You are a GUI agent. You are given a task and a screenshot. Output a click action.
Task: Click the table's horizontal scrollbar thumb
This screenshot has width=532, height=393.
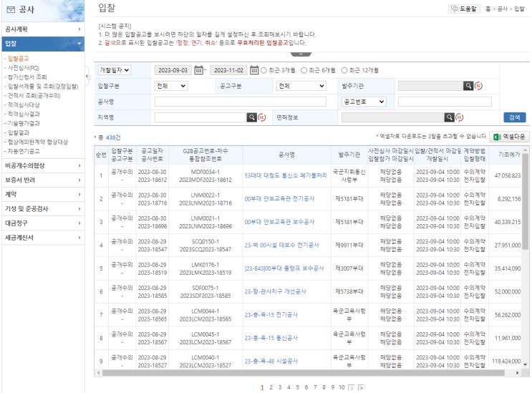click(304, 373)
